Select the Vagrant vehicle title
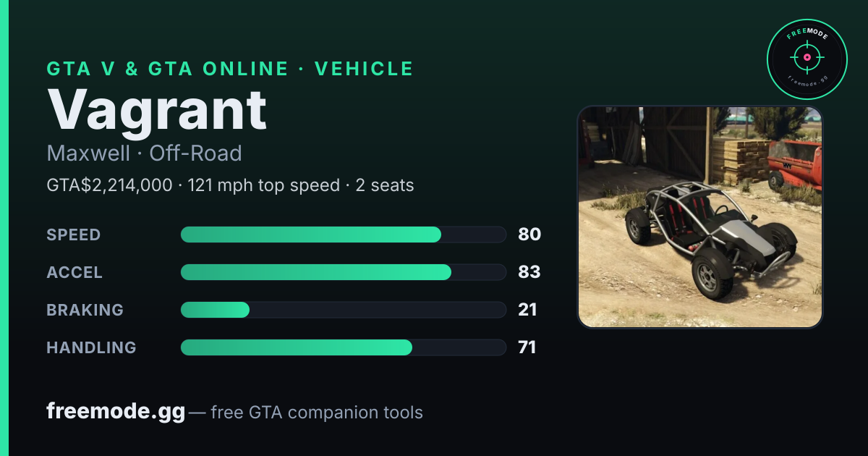 (157, 110)
